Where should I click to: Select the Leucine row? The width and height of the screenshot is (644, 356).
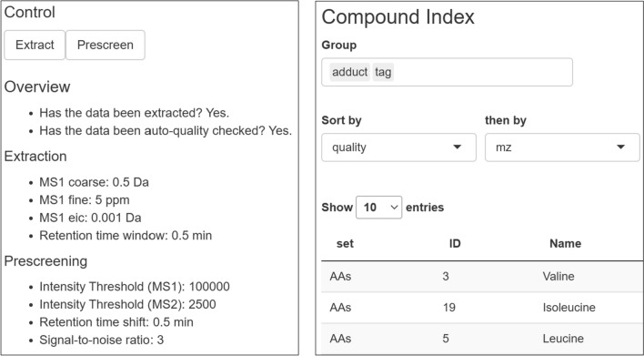tap(482, 339)
